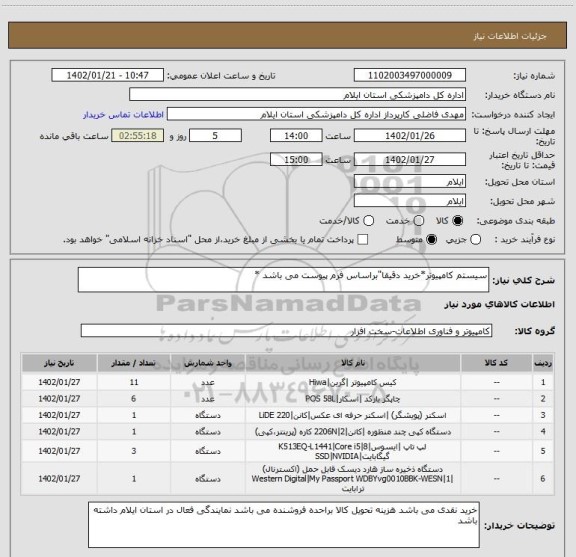Select the خدمت radio button
The image size is (576, 557).
click(x=419, y=221)
